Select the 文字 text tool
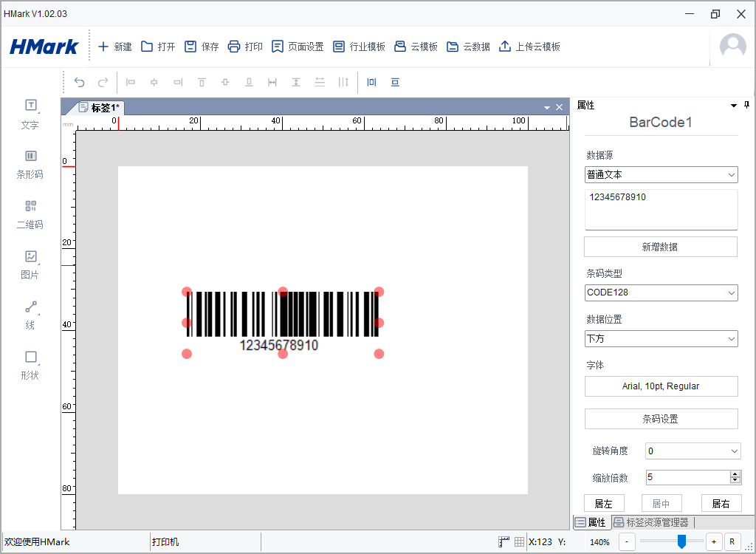 30,114
